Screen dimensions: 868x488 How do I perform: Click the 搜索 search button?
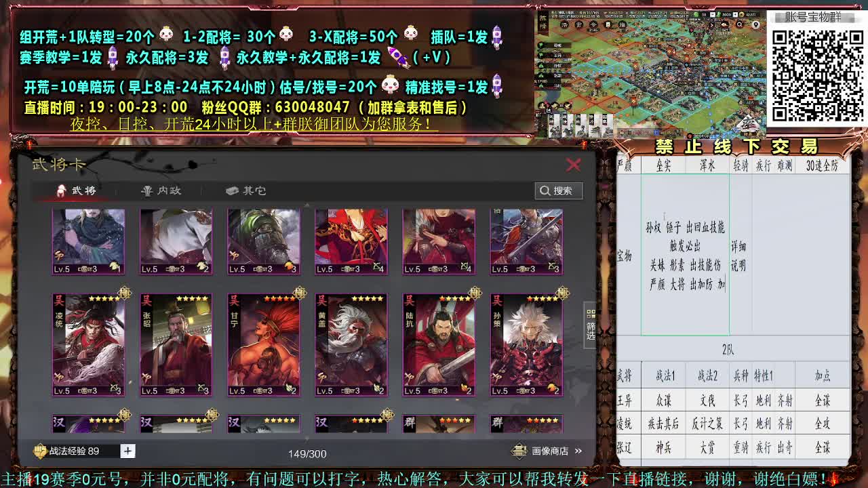coord(559,190)
